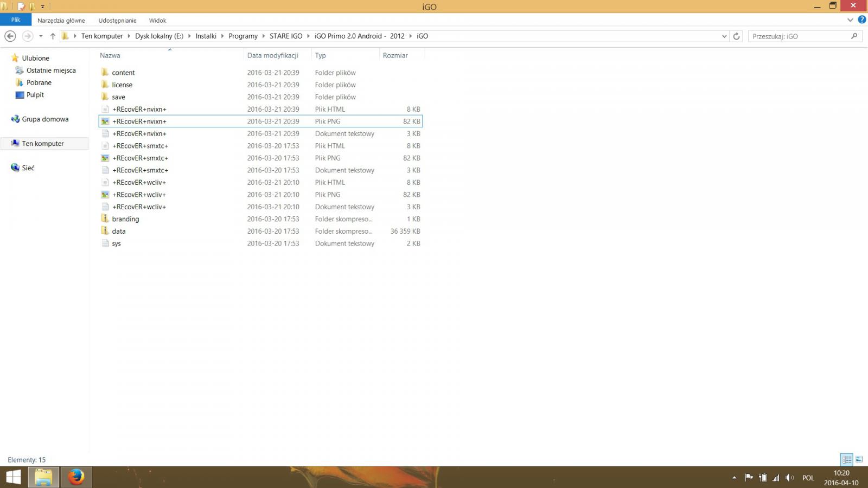
Task: Select Pulpit in navigation pane
Action: coord(35,95)
